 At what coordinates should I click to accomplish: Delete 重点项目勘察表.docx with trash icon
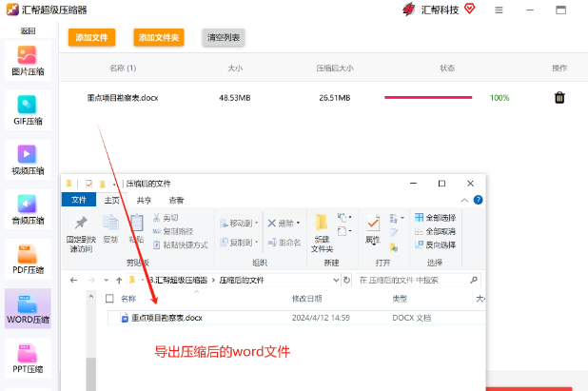(x=559, y=97)
